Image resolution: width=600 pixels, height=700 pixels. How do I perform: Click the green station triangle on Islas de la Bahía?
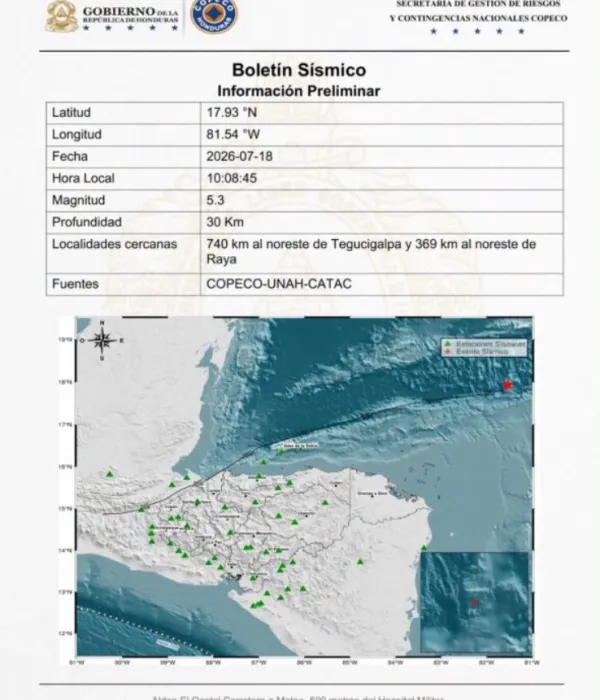tap(281, 452)
